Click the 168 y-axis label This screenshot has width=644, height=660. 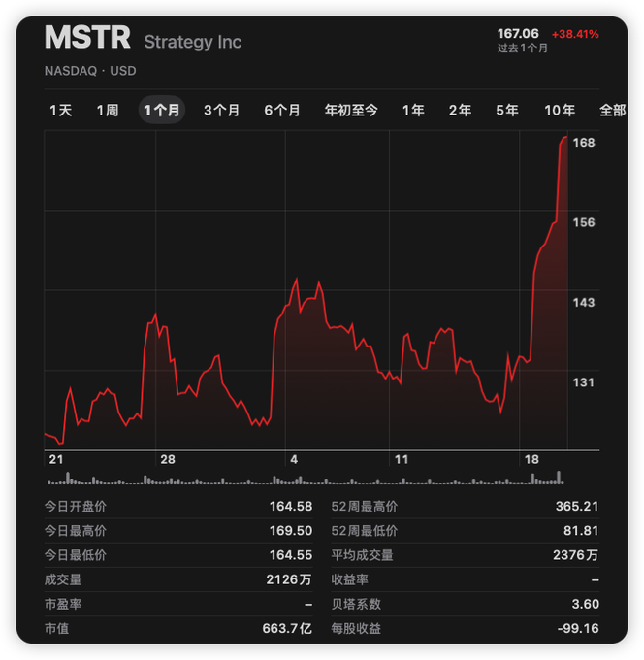(584, 143)
